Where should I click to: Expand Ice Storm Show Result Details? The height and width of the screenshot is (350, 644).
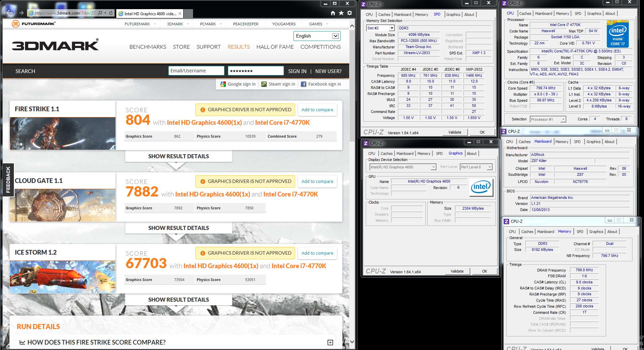[178, 300]
